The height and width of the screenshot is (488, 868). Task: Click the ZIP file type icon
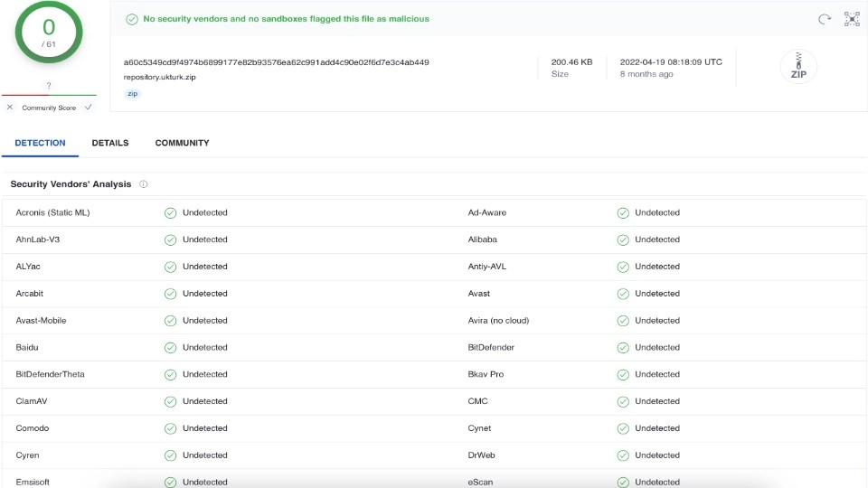(798, 66)
